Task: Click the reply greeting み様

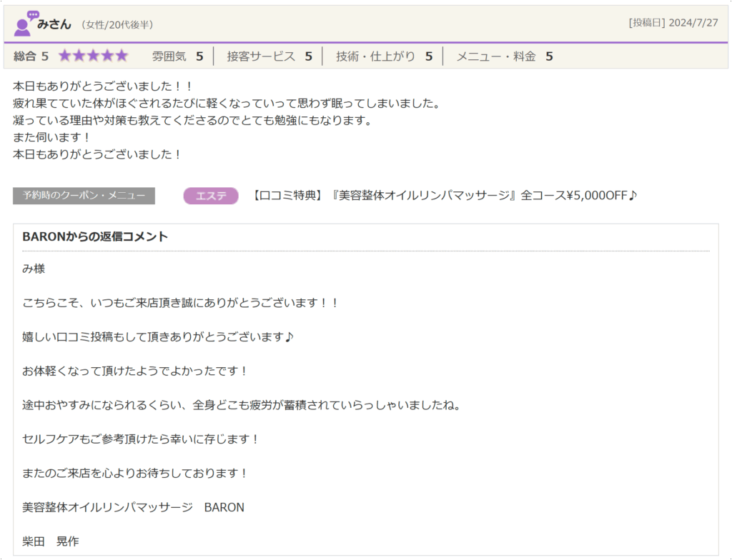Action: 34,269
